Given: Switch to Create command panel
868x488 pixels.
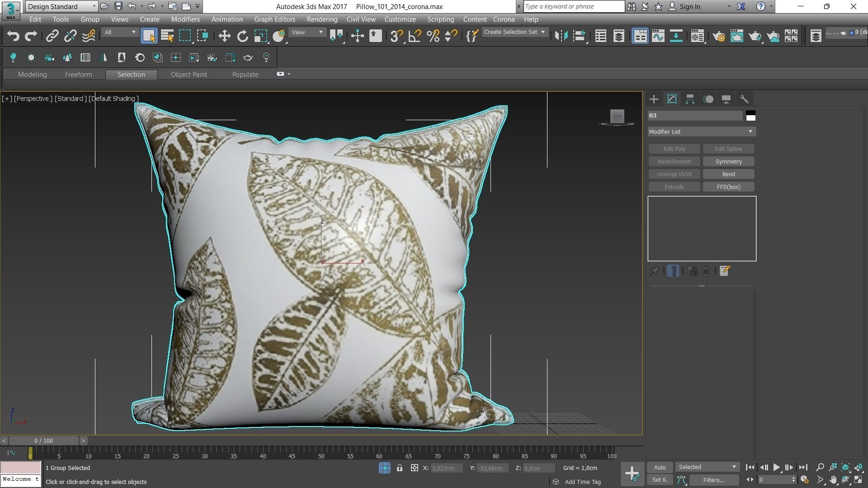Looking at the screenshot, I should [654, 99].
